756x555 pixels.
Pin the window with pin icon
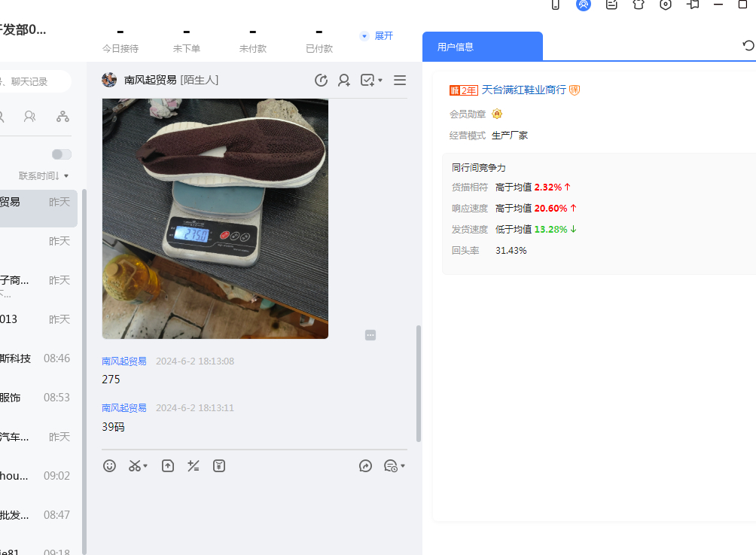click(693, 5)
